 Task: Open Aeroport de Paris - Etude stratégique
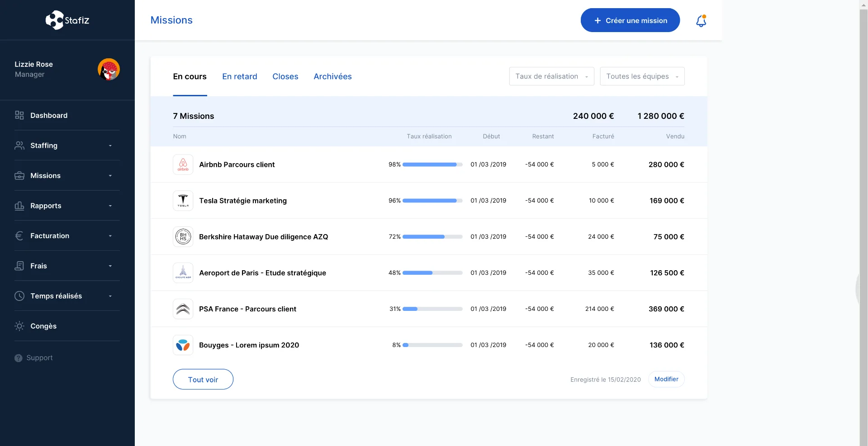262,273
